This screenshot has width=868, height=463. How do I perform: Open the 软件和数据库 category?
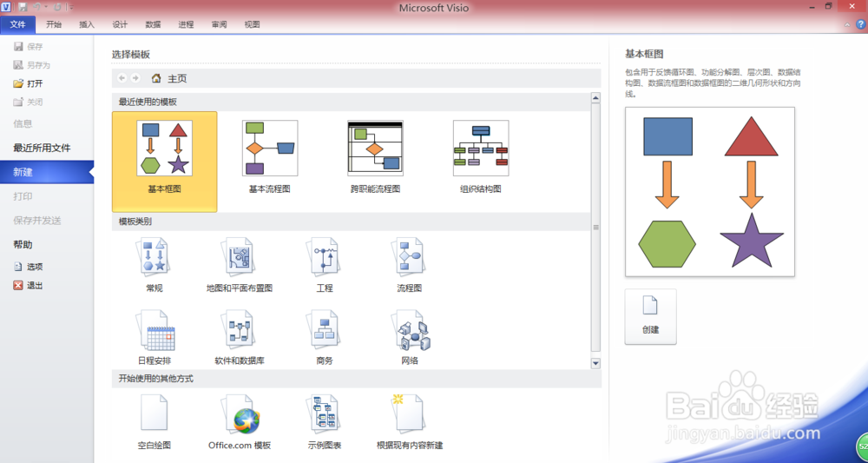point(240,338)
